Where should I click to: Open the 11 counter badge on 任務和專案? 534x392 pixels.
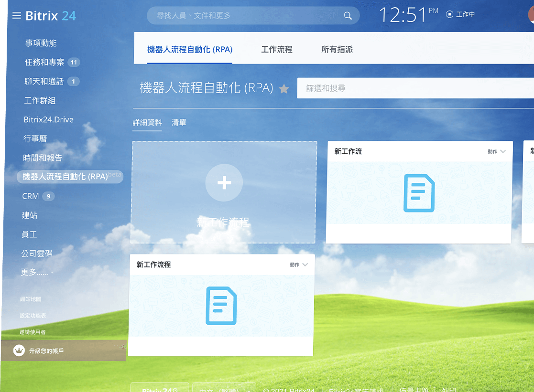(x=74, y=62)
